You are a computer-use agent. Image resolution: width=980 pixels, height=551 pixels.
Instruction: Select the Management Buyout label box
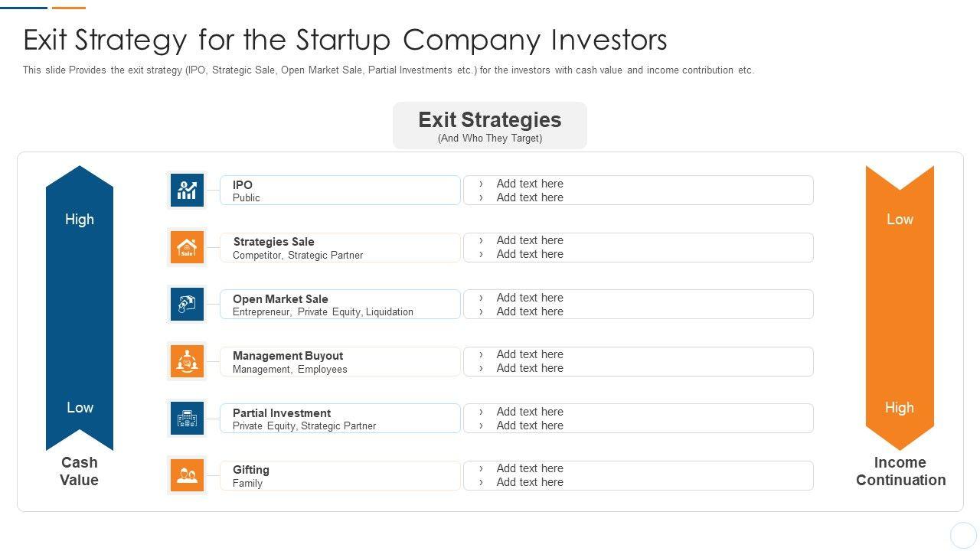point(340,361)
